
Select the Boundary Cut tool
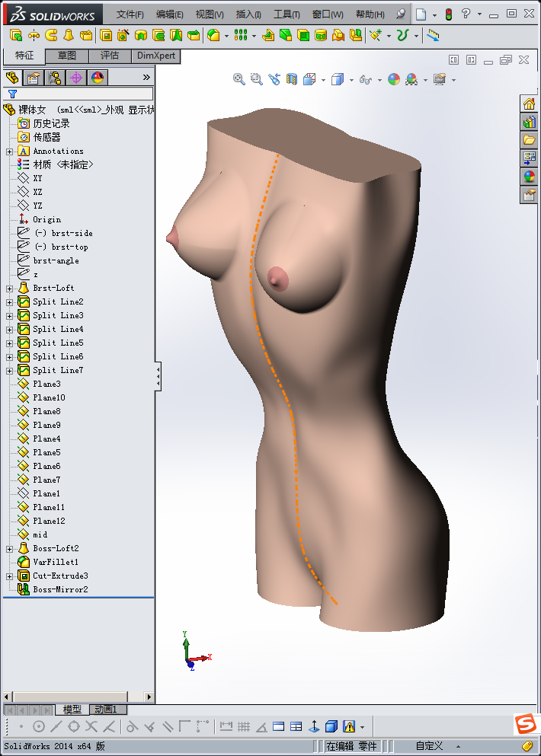(194, 35)
